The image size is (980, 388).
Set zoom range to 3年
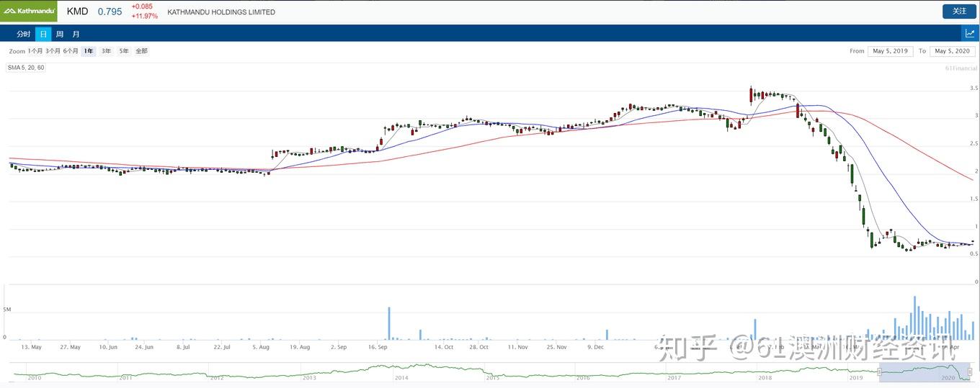click(x=107, y=51)
